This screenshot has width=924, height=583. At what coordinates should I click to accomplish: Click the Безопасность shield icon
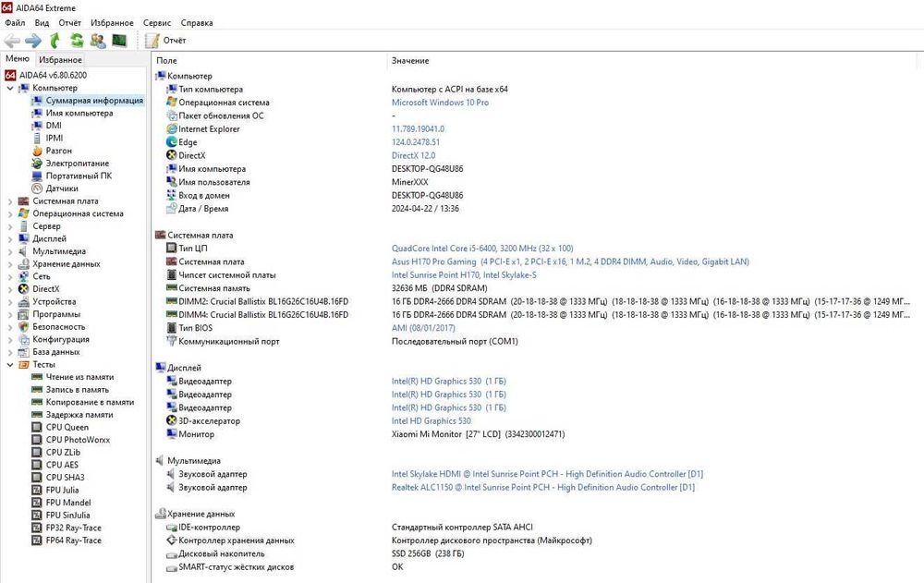(24, 326)
